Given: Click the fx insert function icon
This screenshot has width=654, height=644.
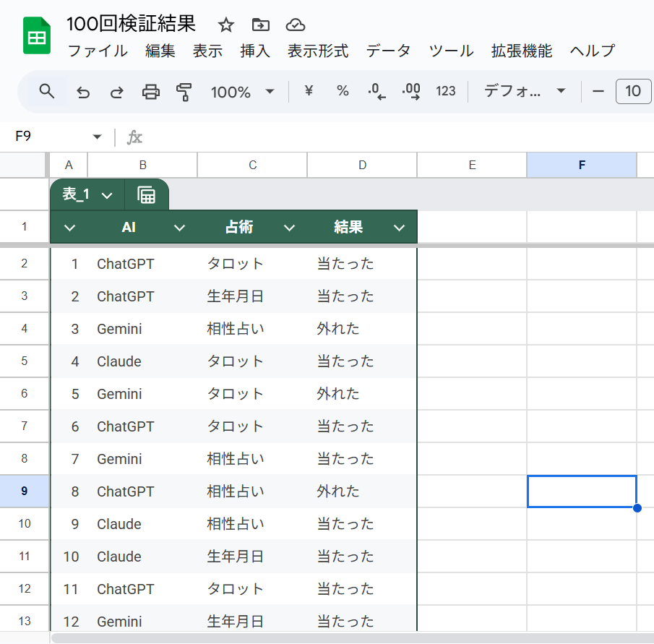Looking at the screenshot, I should (134, 137).
